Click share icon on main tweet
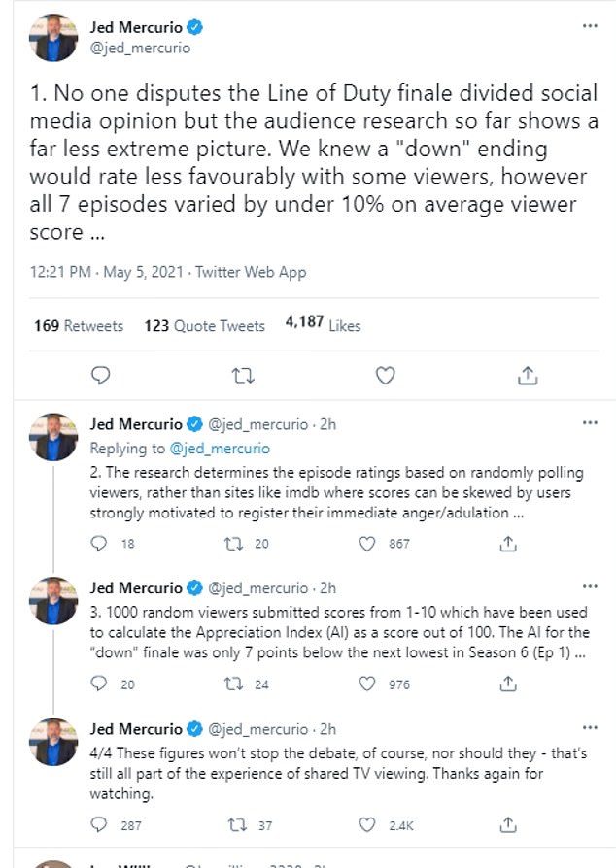616x868 pixels. (x=527, y=375)
